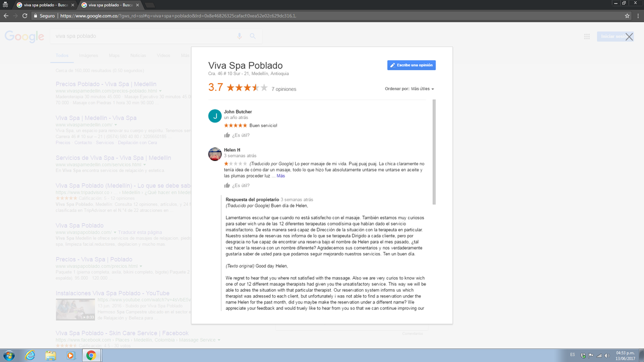This screenshot has height=362, width=644.
Task: Close the reviews dialog with the X
Action: [x=629, y=36]
